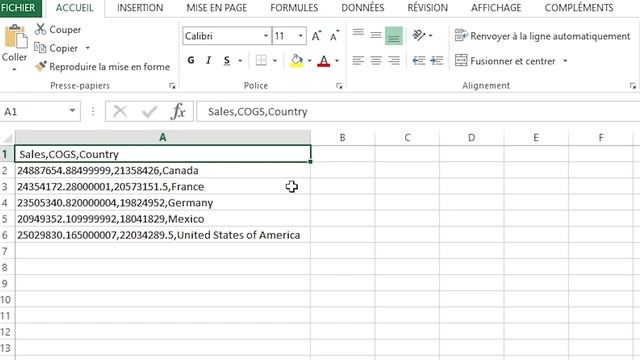
Task: Open fill color dropdown arrow
Action: (x=309, y=61)
